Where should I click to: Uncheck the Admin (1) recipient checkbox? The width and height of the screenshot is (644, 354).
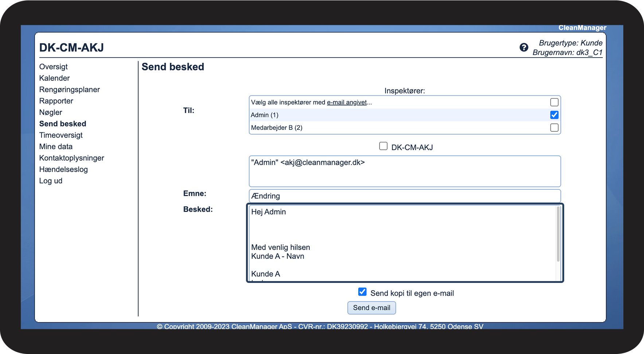coord(554,115)
